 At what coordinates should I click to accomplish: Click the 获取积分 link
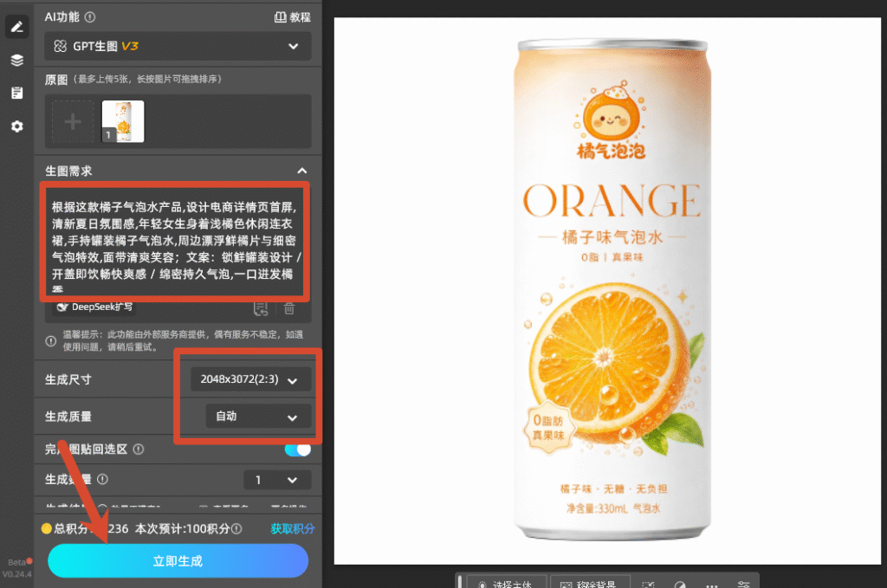pyautogui.click(x=293, y=528)
